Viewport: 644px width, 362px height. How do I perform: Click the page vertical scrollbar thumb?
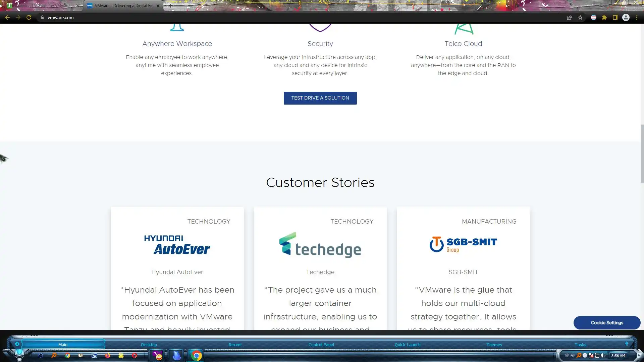click(642, 154)
